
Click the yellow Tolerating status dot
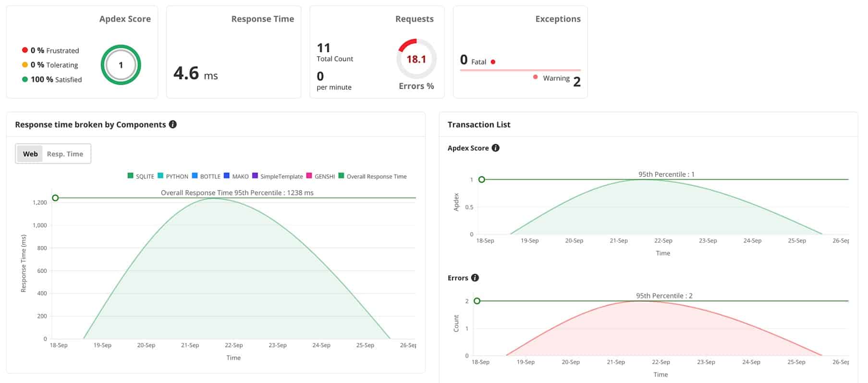pos(25,64)
